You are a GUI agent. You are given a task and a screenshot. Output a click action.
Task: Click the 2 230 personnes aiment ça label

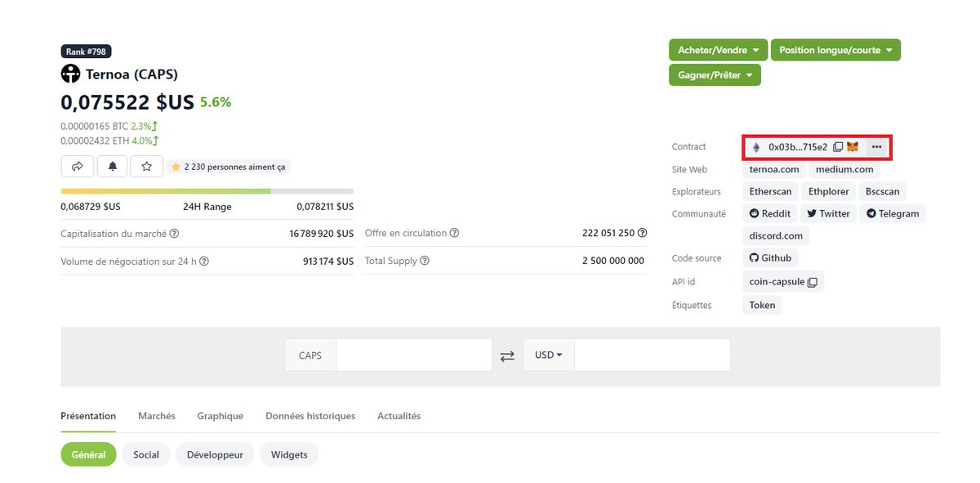(228, 167)
